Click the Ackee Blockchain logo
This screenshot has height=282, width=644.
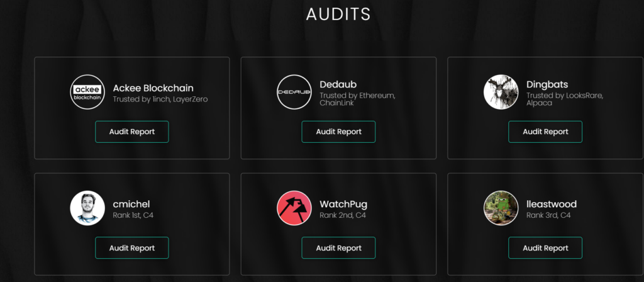(x=87, y=92)
